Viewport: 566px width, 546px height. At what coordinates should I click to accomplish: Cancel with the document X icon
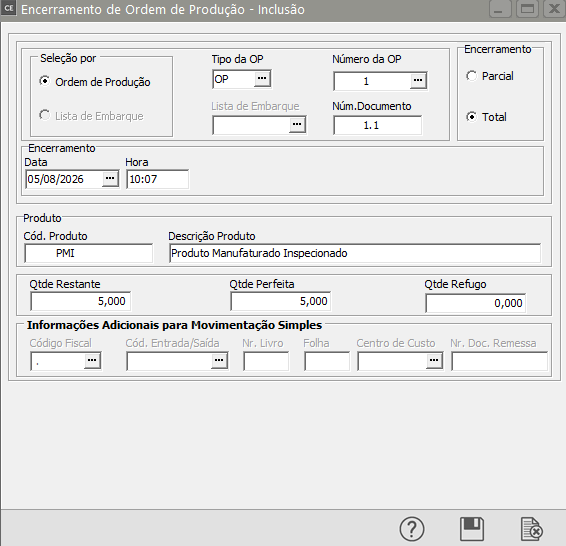[x=532, y=529]
